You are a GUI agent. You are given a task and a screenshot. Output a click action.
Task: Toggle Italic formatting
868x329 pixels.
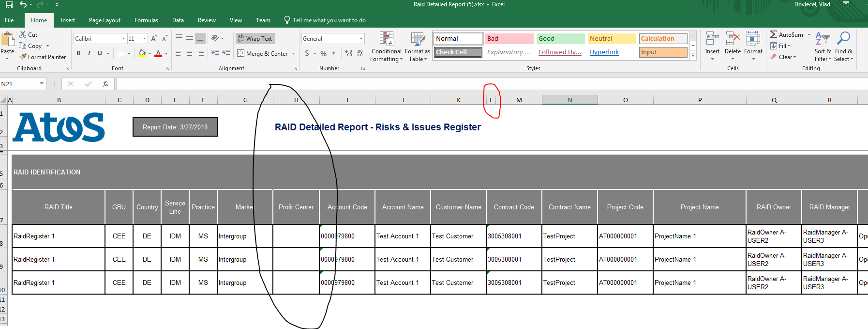89,53
